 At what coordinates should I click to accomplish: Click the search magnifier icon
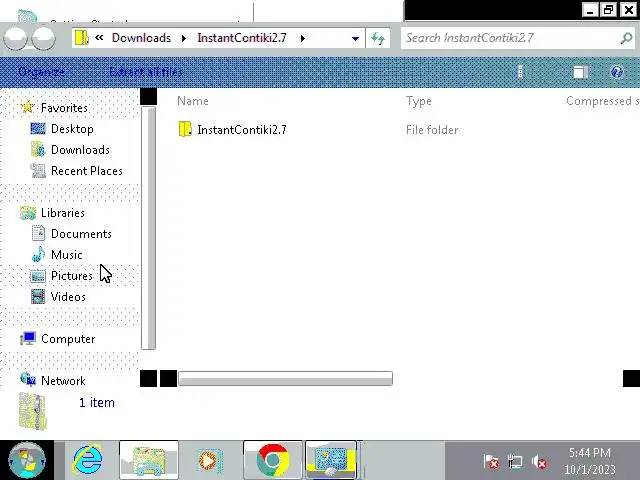(626, 38)
